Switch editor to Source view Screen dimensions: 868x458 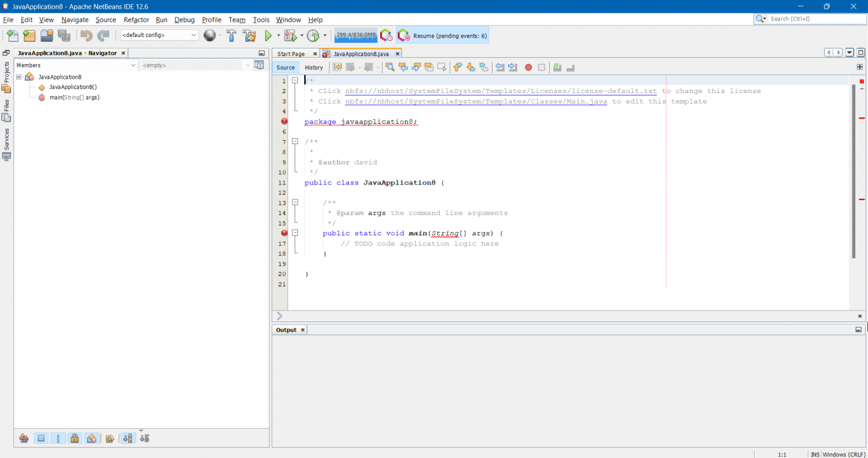[286, 68]
